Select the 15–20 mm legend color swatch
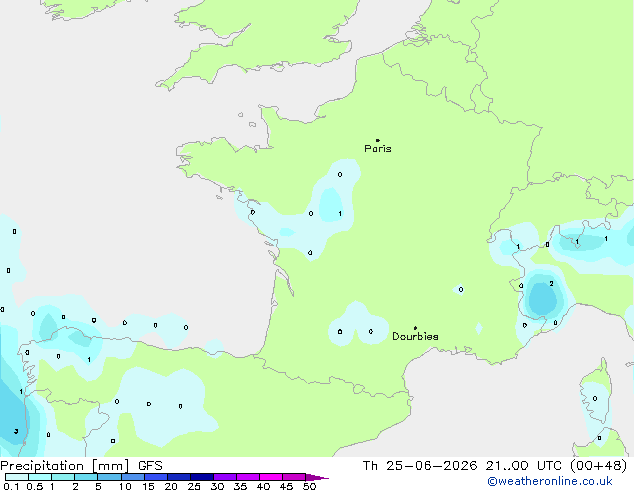This screenshot has height=490, width=634. [155, 477]
